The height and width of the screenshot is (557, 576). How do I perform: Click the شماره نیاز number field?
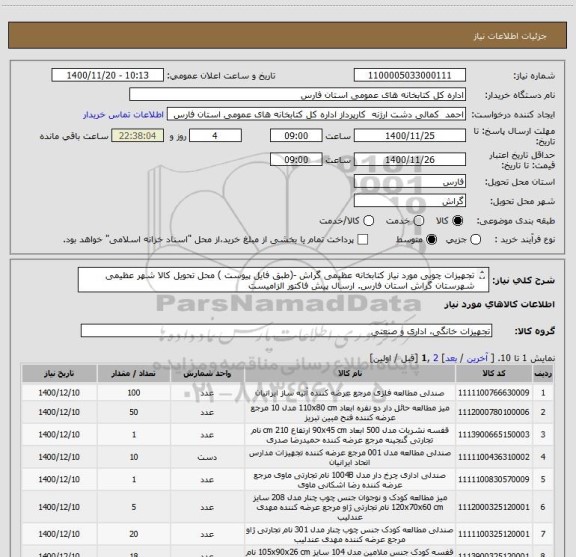coord(410,75)
